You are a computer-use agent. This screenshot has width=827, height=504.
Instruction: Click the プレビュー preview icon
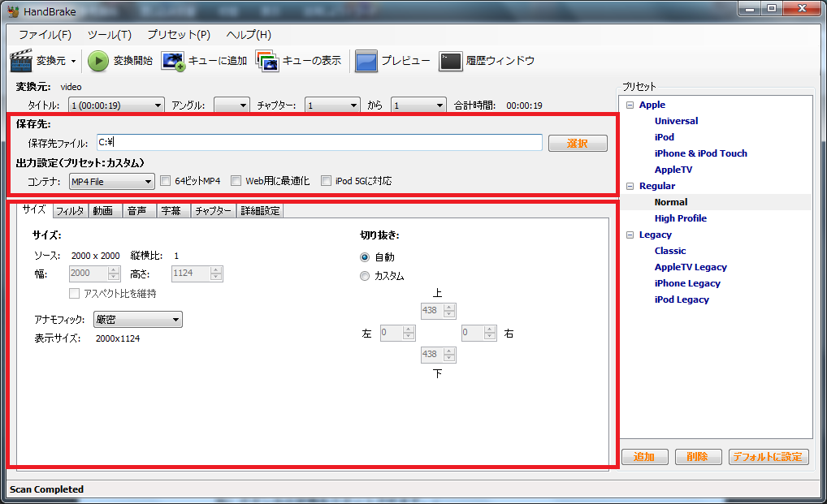366,61
